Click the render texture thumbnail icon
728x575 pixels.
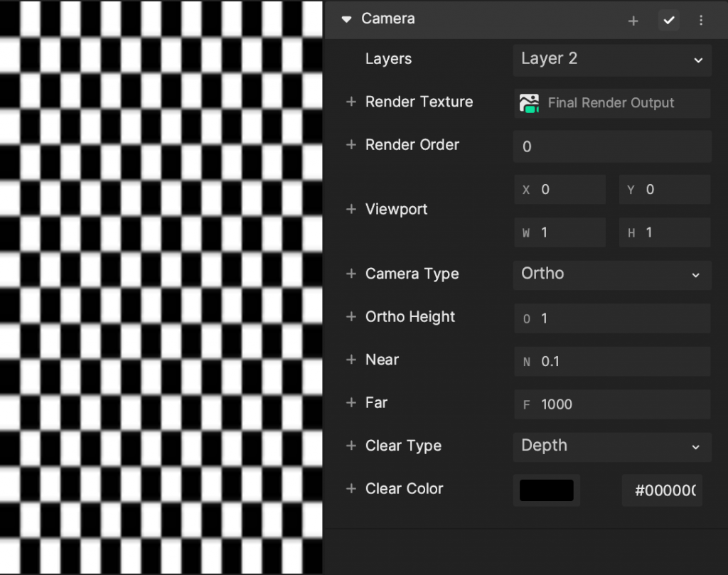529,103
